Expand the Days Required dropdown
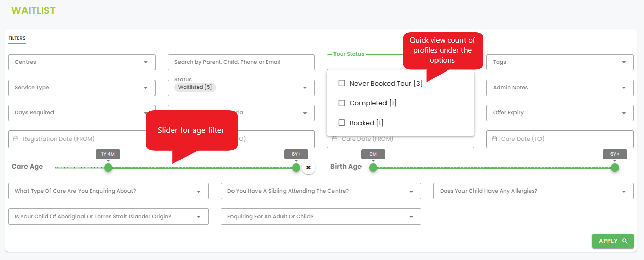Viewport: 644px width, 260px height. click(82, 113)
